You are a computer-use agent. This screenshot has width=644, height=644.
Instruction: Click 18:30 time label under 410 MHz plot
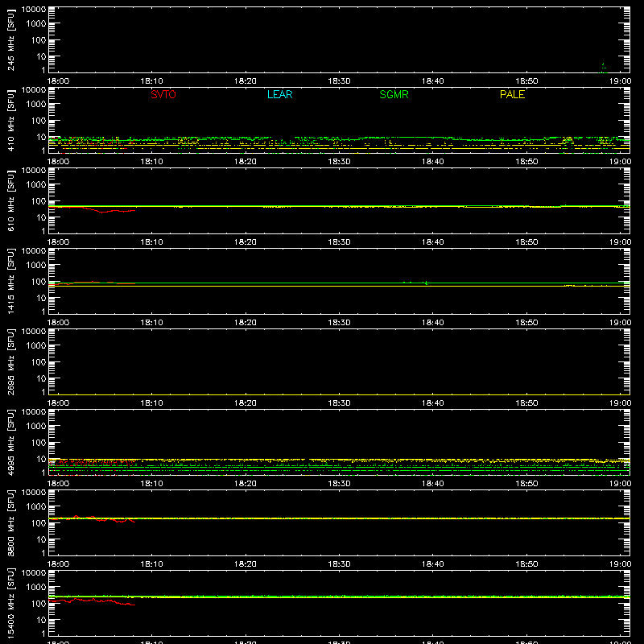[339, 162]
